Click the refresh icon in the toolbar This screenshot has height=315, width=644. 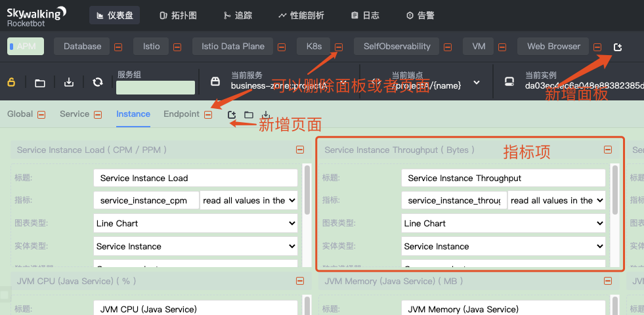point(97,82)
